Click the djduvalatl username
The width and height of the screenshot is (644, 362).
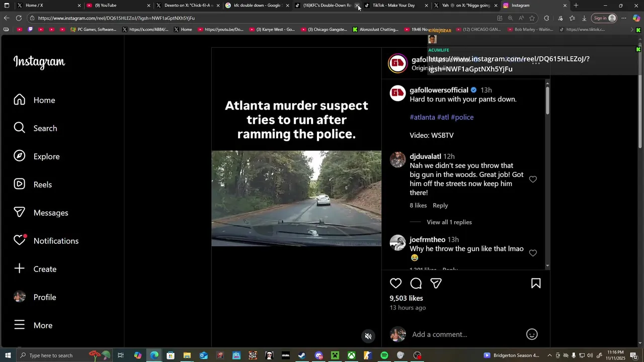coord(425,156)
